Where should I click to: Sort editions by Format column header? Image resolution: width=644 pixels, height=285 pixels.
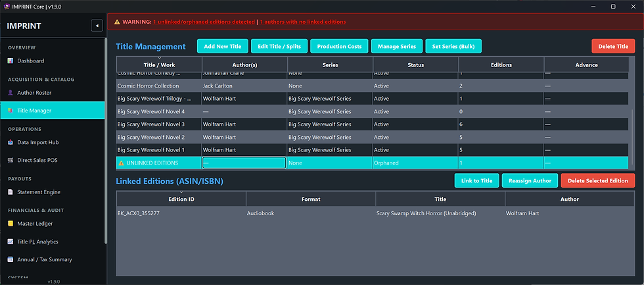[310, 199]
